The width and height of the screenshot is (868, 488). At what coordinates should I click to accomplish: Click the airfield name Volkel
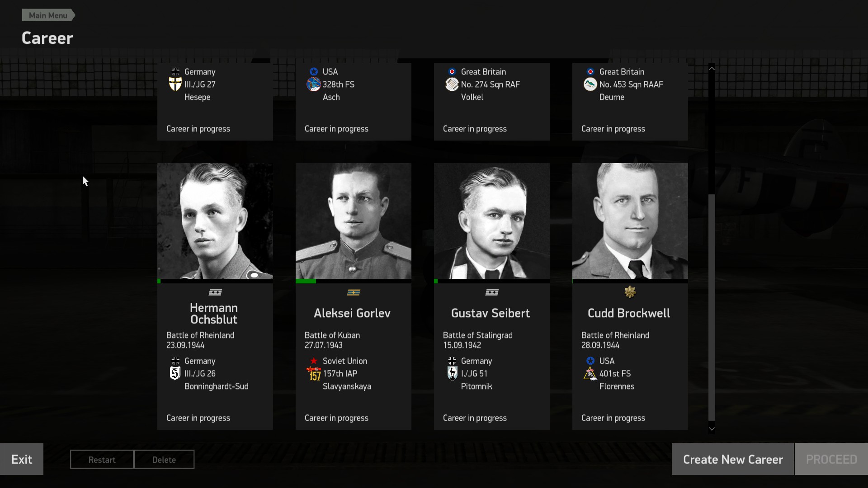pyautogui.click(x=472, y=97)
